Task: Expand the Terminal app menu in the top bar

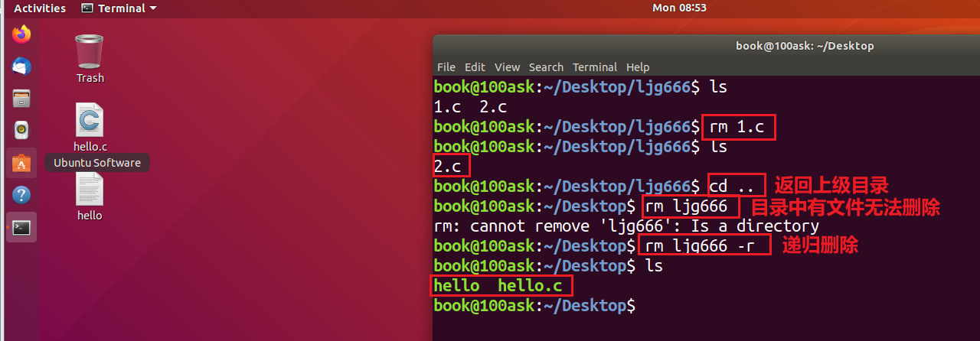Action: tap(119, 8)
